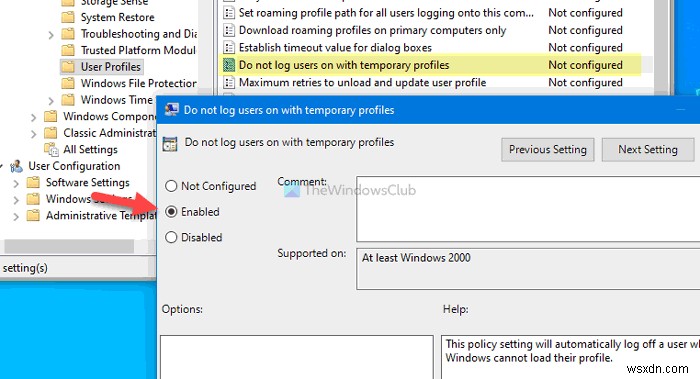Select System Restore in the tree
Viewport: 700px width, 379px height.
pos(117,17)
